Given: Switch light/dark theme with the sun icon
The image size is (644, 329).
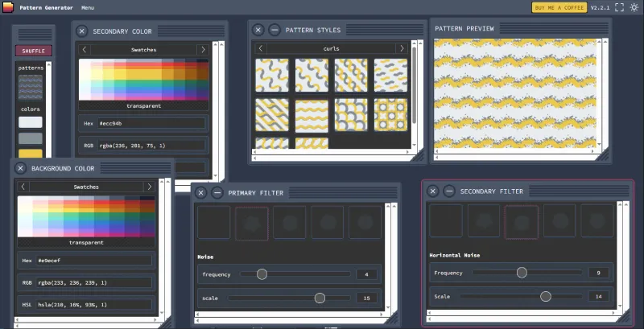Looking at the screenshot, I should pyautogui.click(x=634, y=7).
